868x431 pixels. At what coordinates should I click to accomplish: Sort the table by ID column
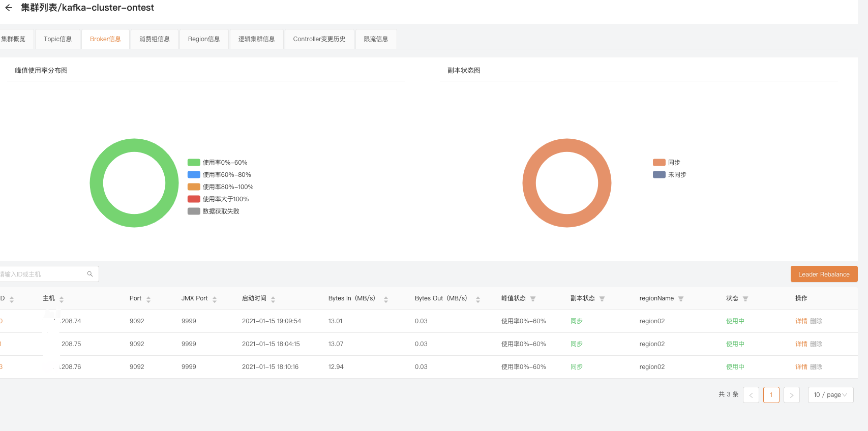click(x=12, y=299)
